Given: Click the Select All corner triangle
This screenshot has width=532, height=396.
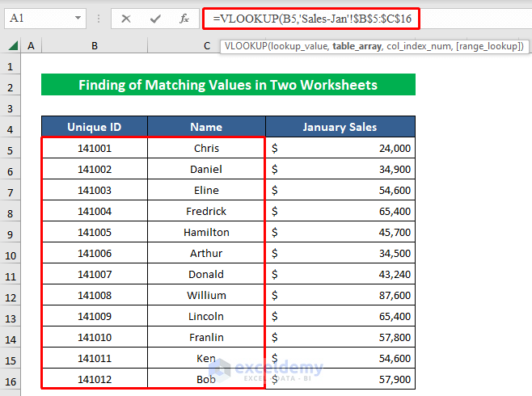Looking at the screenshot, I should click(11, 47).
